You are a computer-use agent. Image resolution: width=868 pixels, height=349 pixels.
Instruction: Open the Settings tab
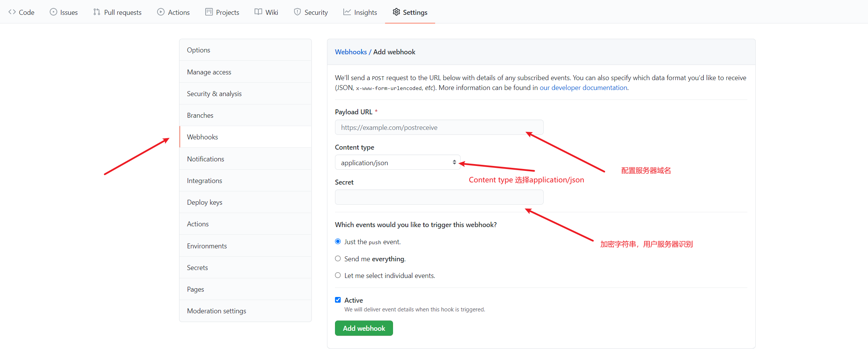(x=410, y=12)
